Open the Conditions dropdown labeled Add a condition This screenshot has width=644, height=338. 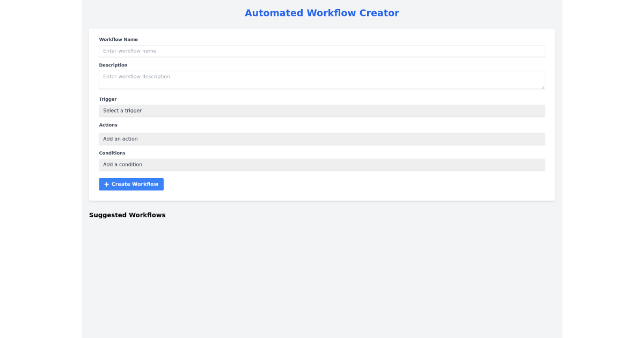pos(322,164)
